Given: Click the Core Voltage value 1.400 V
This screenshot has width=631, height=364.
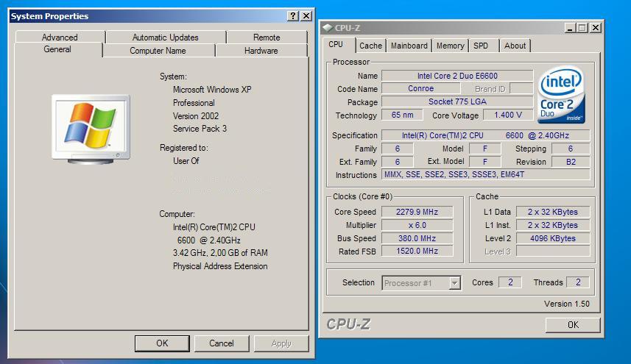Looking at the screenshot, I should click(x=508, y=115).
